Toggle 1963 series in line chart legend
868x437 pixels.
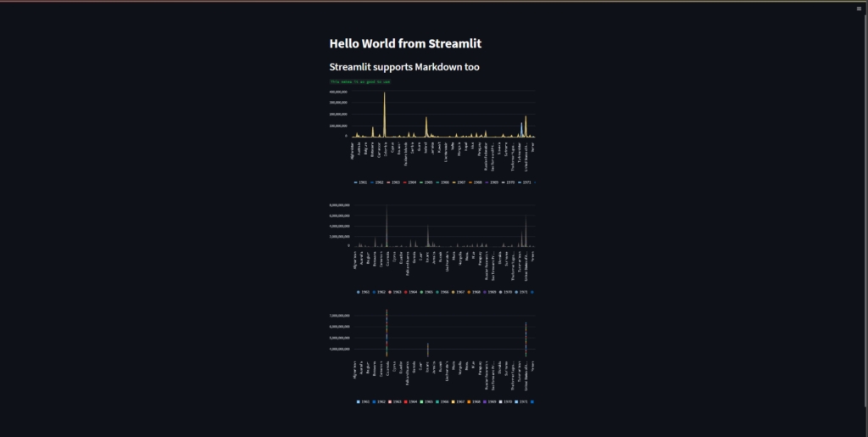pyautogui.click(x=393, y=182)
